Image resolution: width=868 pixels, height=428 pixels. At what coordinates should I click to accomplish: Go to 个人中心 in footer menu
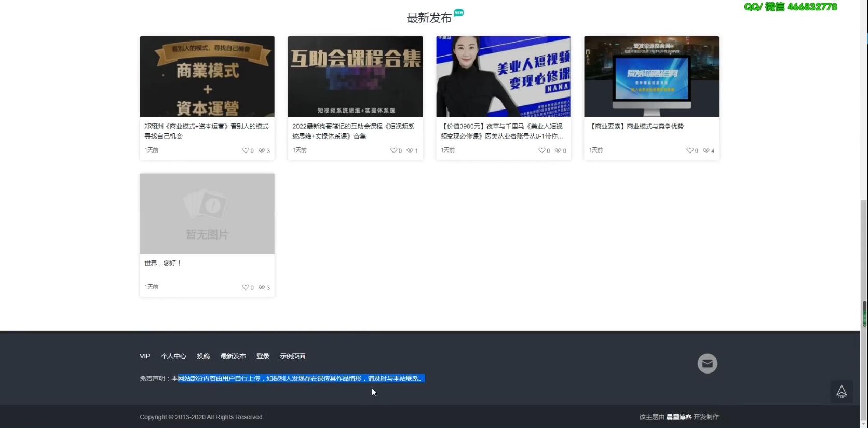pyautogui.click(x=173, y=356)
